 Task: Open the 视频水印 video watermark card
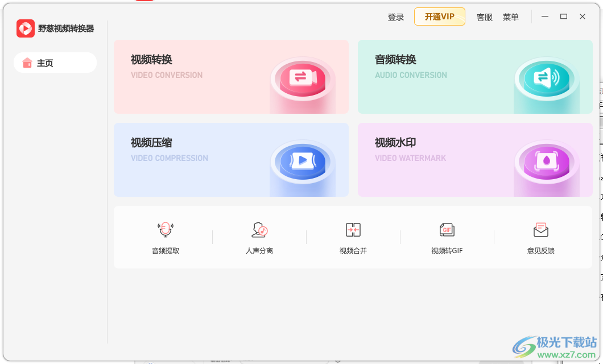(x=475, y=159)
